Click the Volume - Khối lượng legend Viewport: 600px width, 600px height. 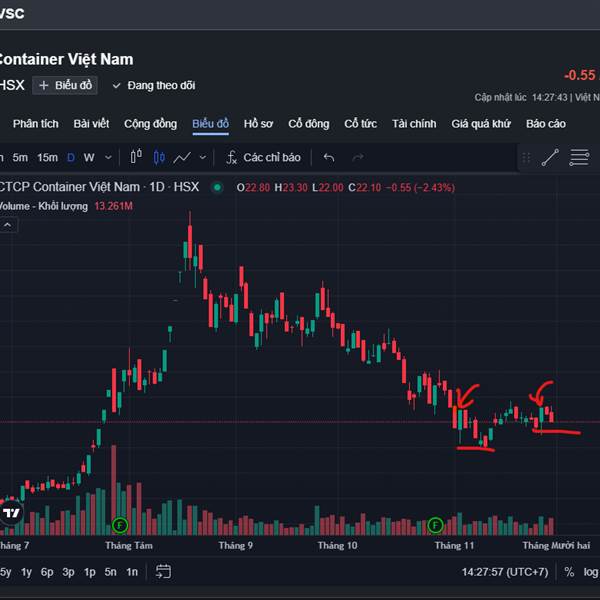[44, 206]
